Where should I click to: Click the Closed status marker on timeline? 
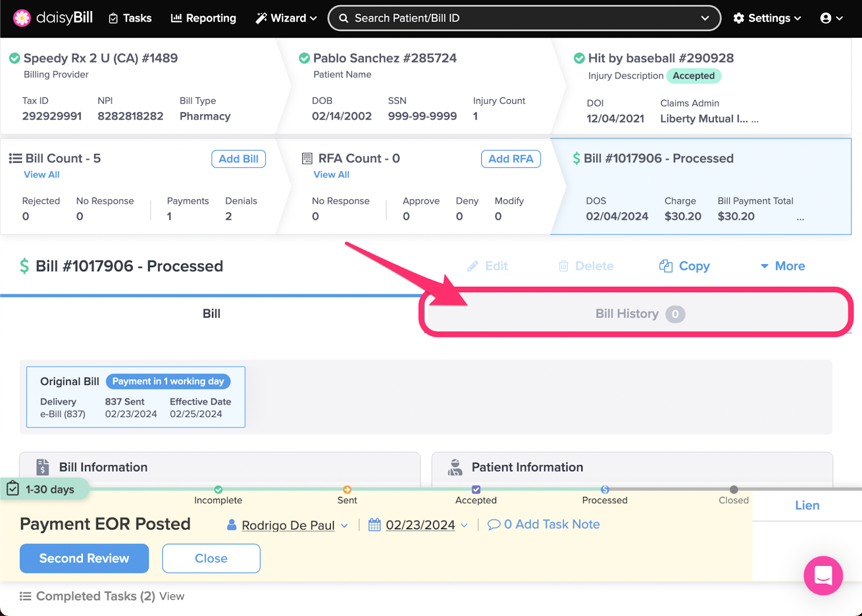pos(734,489)
